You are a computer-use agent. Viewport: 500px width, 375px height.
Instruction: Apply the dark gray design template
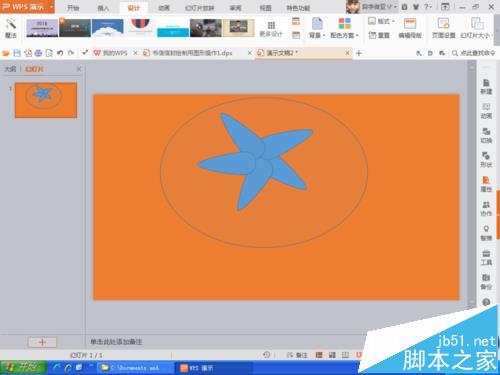(x=75, y=28)
